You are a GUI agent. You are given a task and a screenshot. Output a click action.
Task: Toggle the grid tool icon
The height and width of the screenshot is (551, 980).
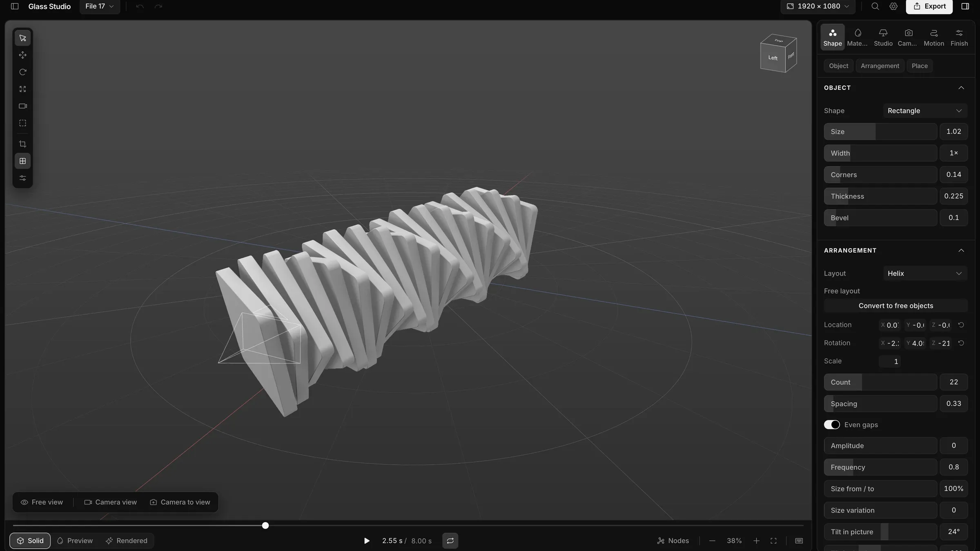(23, 161)
